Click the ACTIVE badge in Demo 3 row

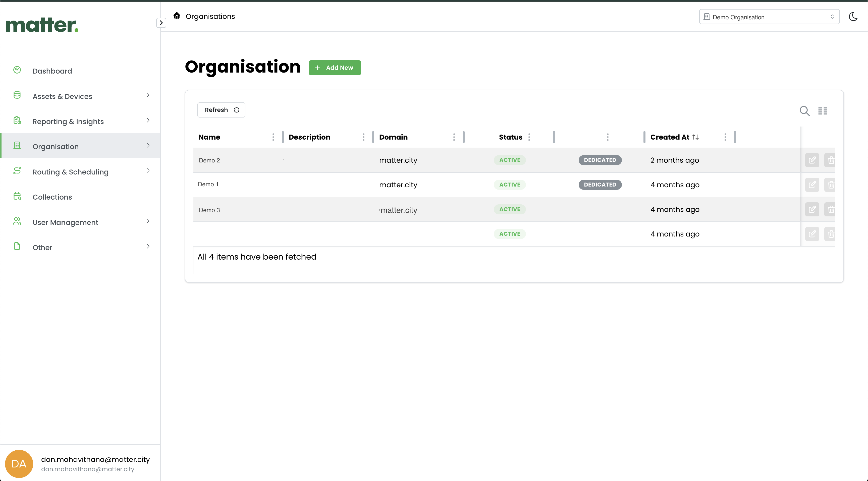510,209
